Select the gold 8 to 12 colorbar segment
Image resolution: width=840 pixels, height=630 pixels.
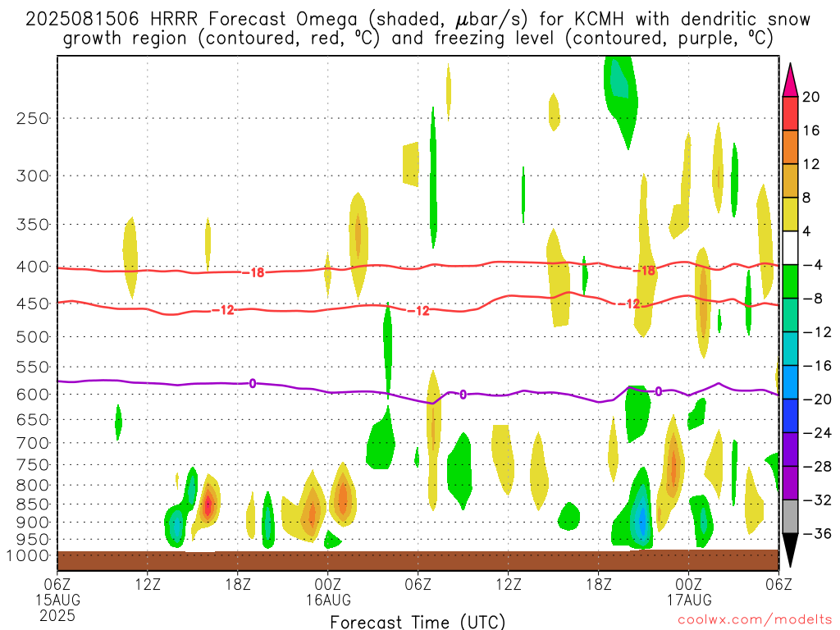(790, 180)
